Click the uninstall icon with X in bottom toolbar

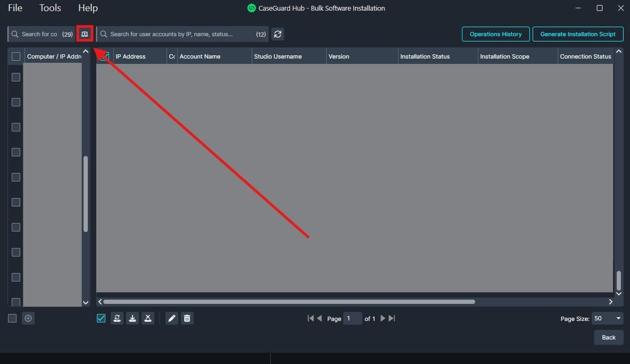pyautogui.click(x=148, y=318)
